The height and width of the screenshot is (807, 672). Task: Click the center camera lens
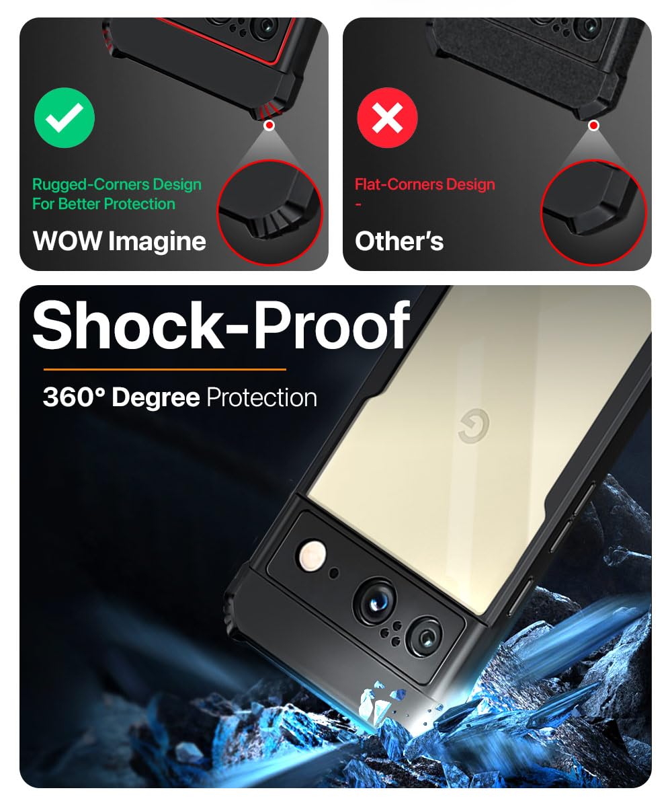[x=375, y=597]
